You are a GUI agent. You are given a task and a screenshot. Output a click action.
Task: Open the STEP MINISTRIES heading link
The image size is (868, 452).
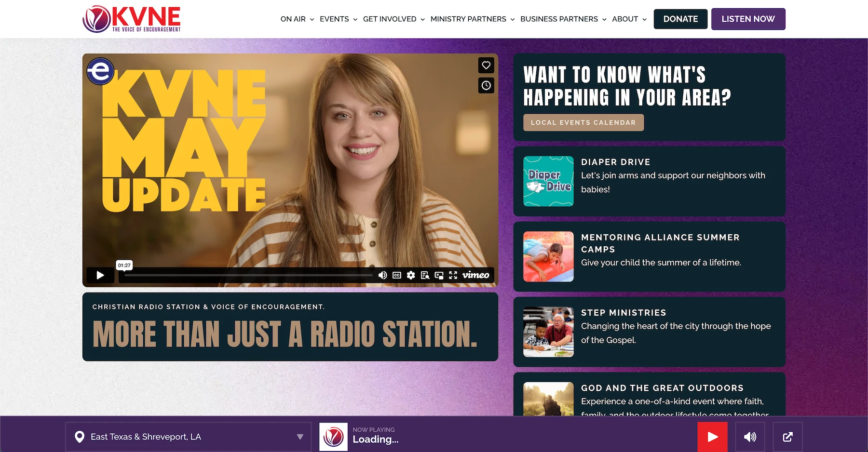point(624,313)
